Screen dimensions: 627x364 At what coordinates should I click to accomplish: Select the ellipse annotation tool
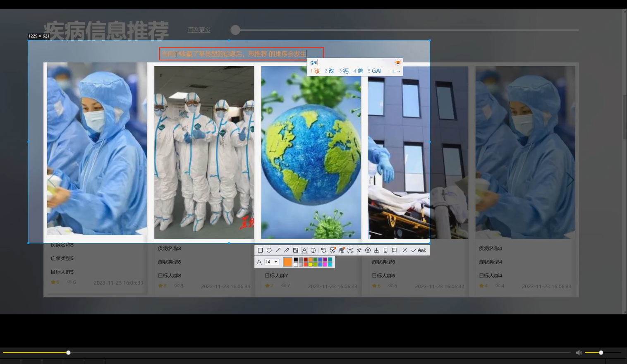coord(269,250)
